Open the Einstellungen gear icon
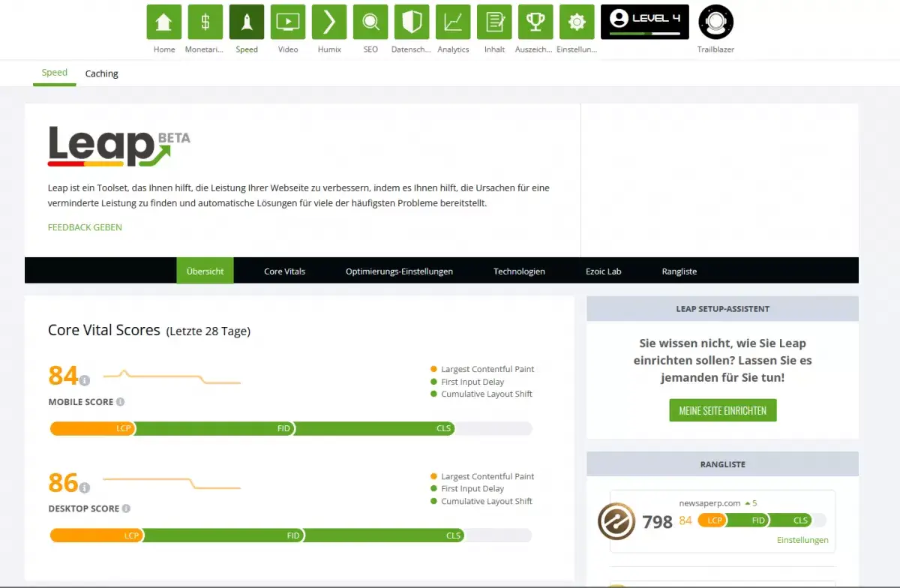The image size is (900, 588). 577,22
